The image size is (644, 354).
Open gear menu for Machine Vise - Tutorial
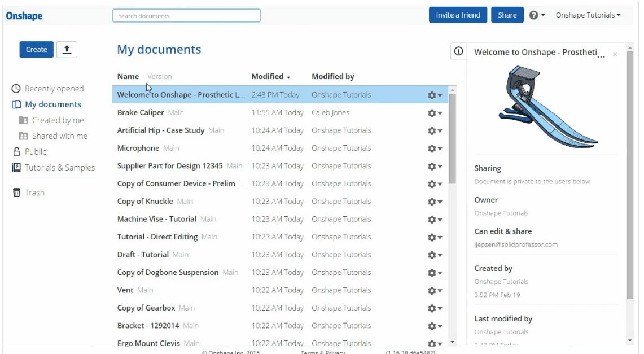pyautogui.click(x=435, y=219)
